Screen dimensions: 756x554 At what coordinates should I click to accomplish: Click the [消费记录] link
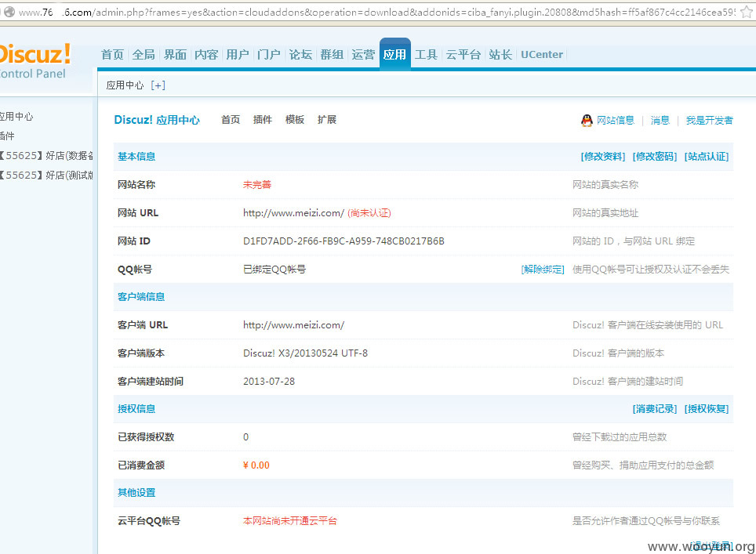pyautogui.click(x=655, y=409)
